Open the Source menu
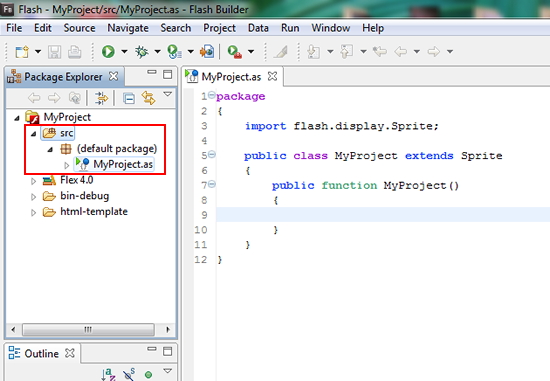This screenshot has width=550, height=381. [x=79, y=28]
